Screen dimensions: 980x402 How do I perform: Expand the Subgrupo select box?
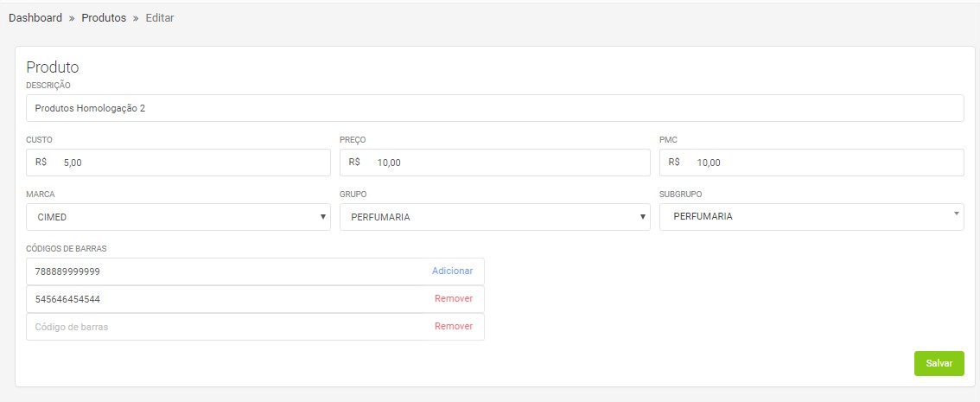coord(811,217)
